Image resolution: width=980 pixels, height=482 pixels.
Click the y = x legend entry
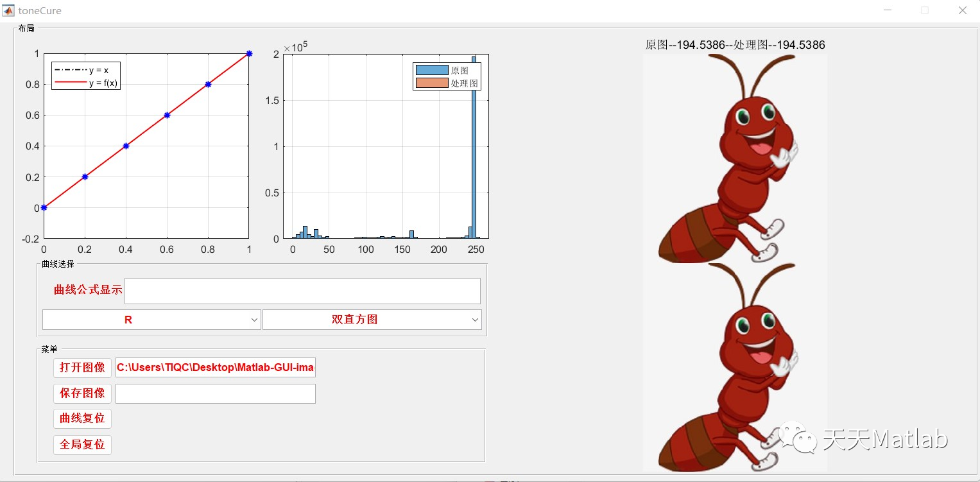coord(87,70)
